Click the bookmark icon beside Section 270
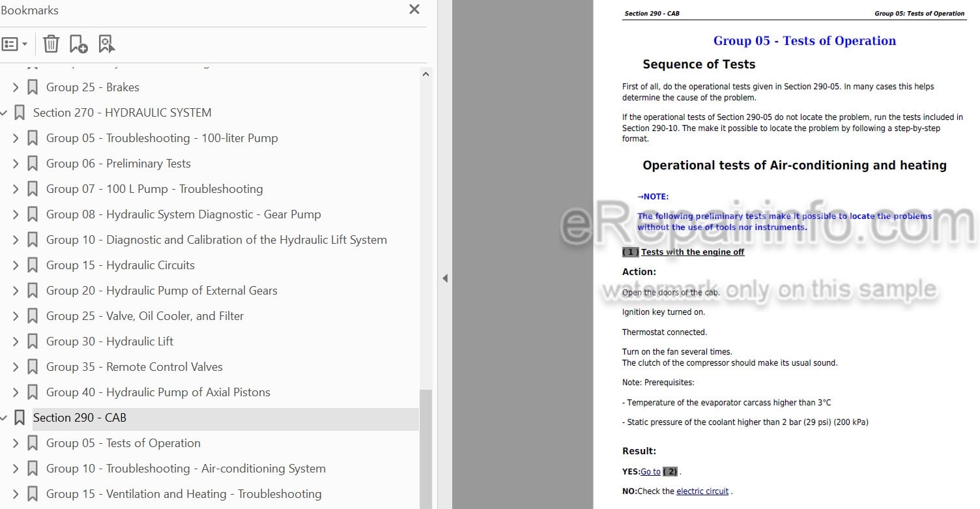This screenshot has width=980, height=509. click(x=20, y=113)
